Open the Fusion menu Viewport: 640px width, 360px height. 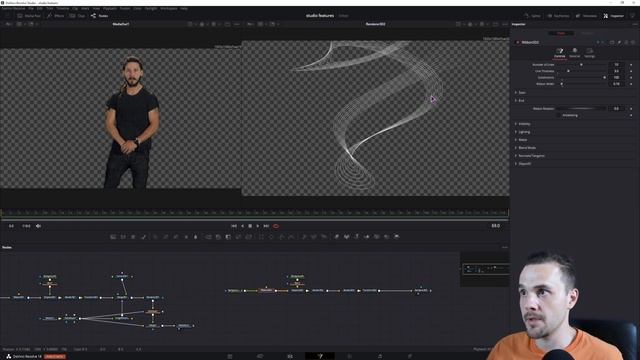(125, 8)
